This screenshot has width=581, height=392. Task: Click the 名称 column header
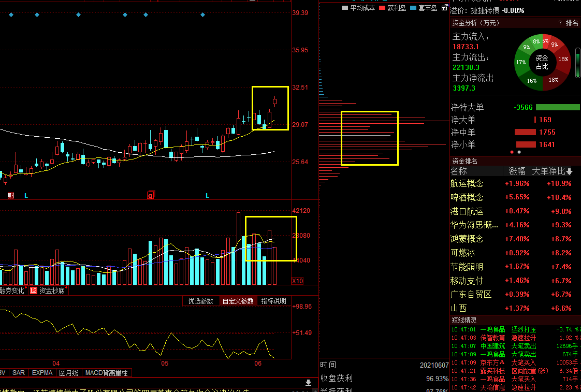pyautogui.click(x=459, y=171)
